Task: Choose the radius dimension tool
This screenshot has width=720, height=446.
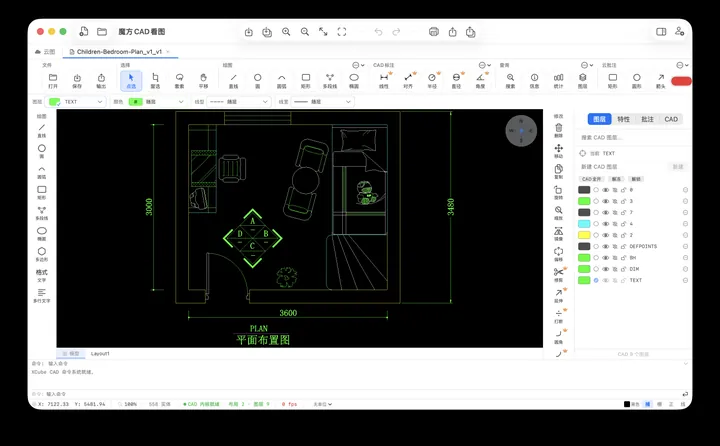Action: pos(432,81)
